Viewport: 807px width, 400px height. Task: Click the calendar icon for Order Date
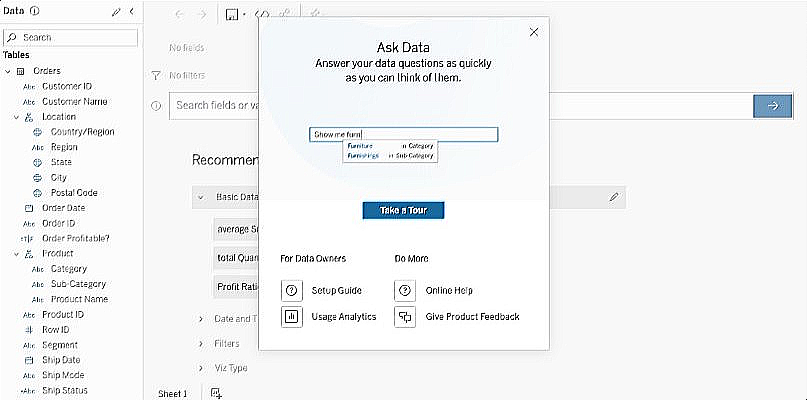(29, 208)
